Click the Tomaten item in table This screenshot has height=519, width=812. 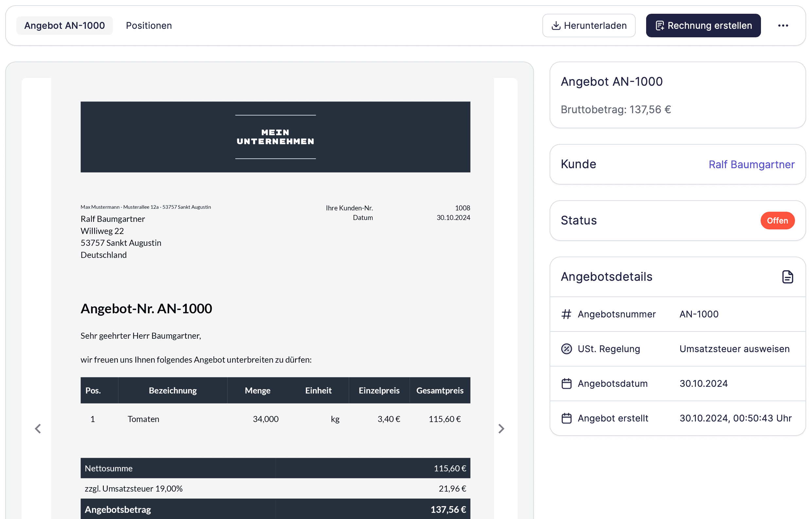click(143, 419)
